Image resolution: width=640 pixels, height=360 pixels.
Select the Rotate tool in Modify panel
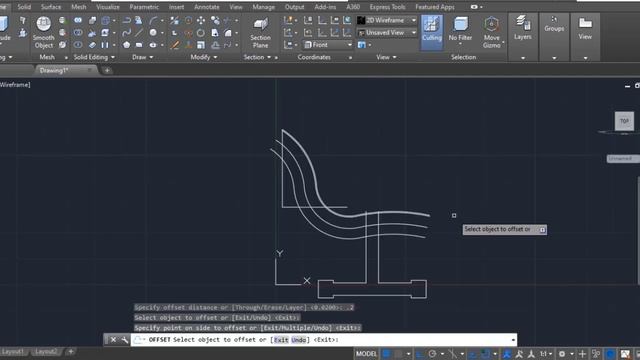(x=201, y=33)
